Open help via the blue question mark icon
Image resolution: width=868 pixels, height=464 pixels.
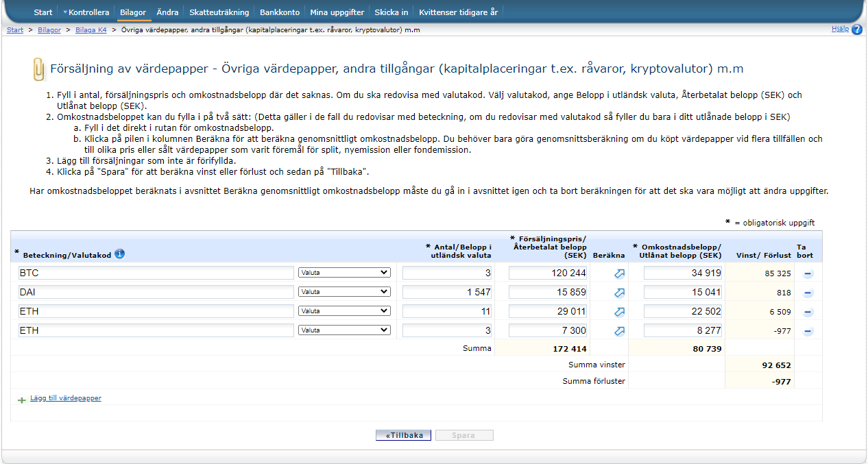tap(856, 30)
